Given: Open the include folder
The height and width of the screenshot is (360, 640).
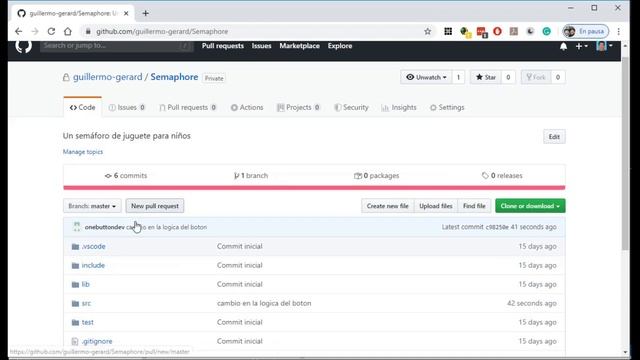Looking at the screenshot, I should pos(93,265).
